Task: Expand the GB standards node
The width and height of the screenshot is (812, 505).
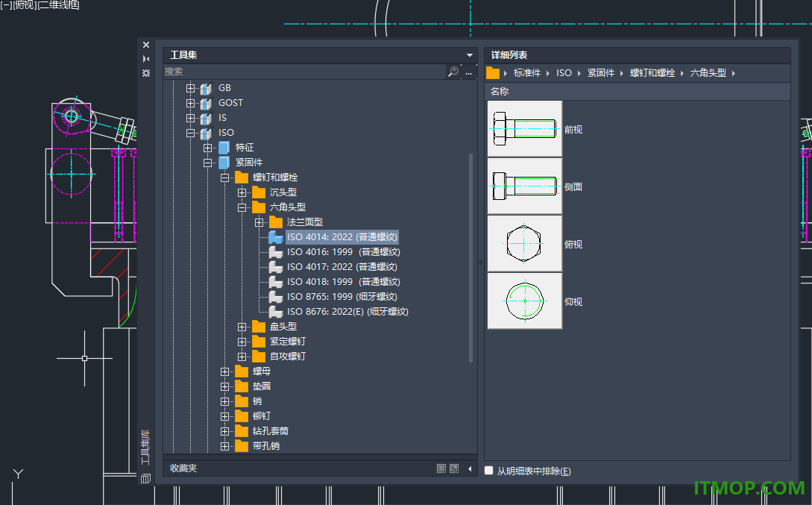Action: click(x=191, y=88)
